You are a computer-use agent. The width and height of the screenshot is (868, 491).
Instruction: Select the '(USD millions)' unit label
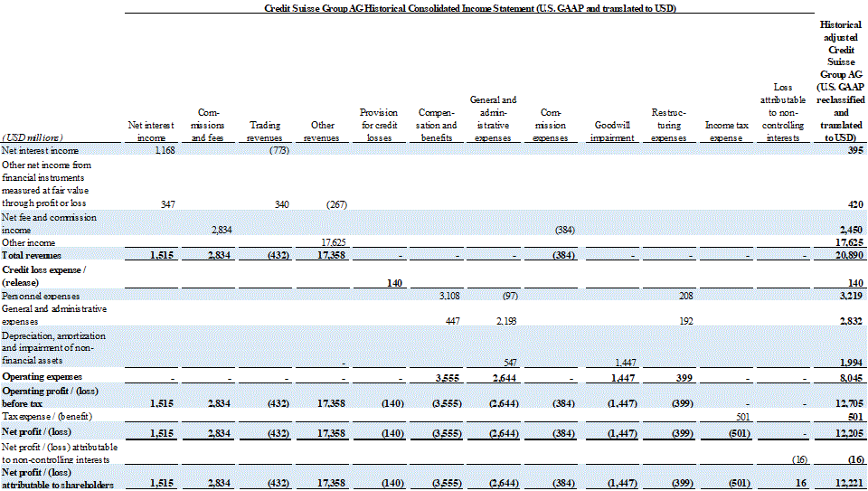[x=33, y=137]
